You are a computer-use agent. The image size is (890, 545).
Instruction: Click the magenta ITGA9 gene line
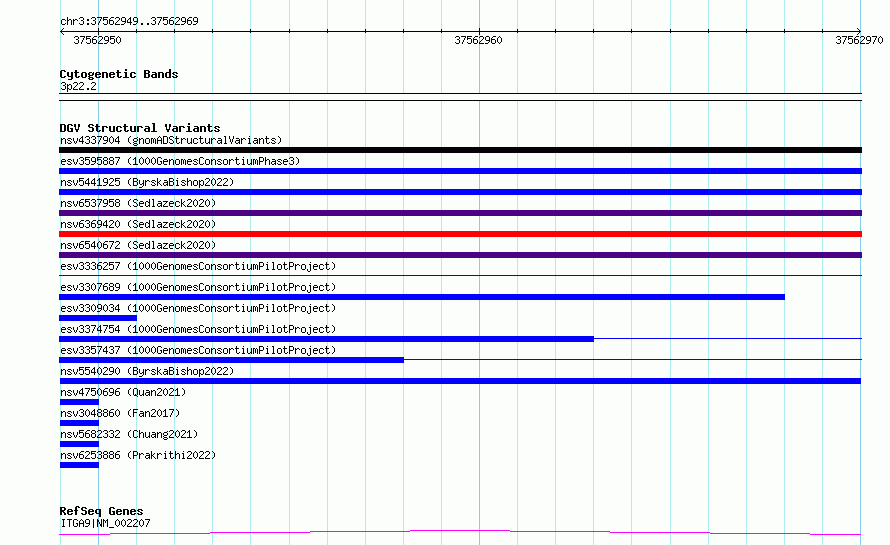(x=460, y=533)
